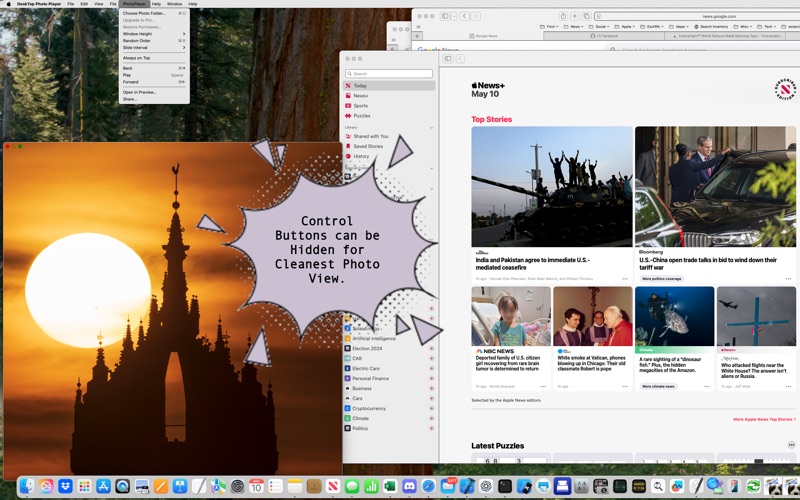
Task: Toggle follow button beside Election 2024
Action: 431,348
